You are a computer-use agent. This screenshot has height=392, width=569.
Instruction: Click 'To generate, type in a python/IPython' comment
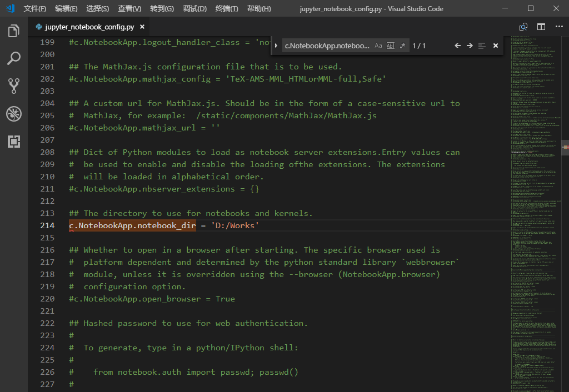point(183,348)
